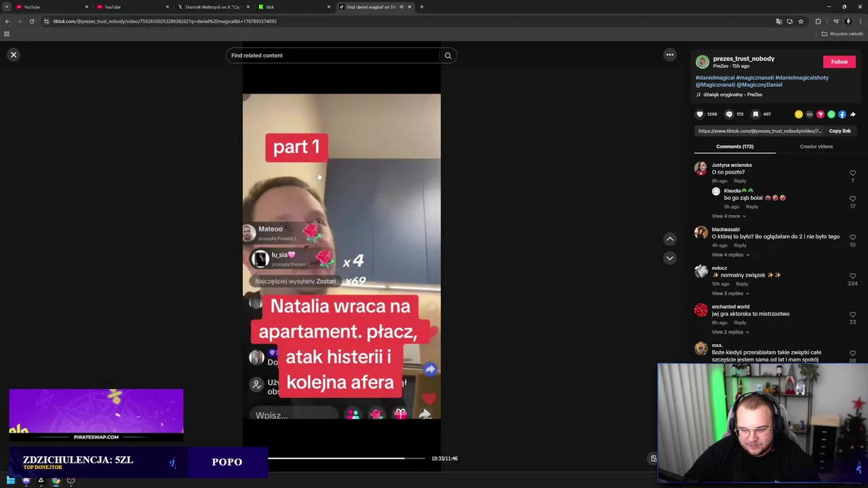Viewport: 868px width, 488px height.
Task: Seek in the video progress bar
Action: click(x=347, y=459)
